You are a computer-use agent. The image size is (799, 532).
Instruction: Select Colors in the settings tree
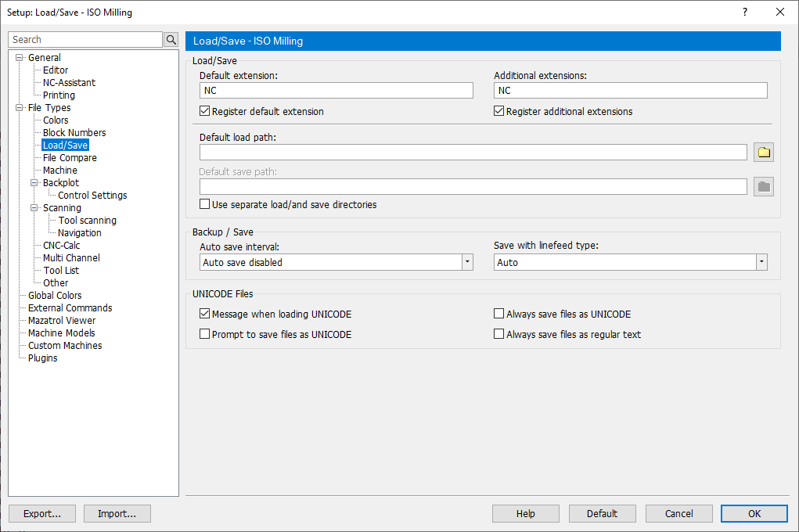pyautogui.click(x=56, y=120)
